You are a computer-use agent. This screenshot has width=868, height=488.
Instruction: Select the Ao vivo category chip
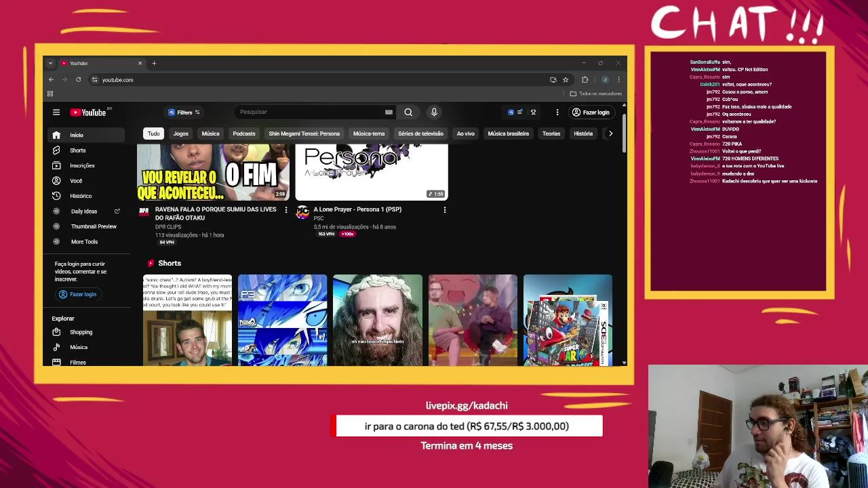point(465,134)
